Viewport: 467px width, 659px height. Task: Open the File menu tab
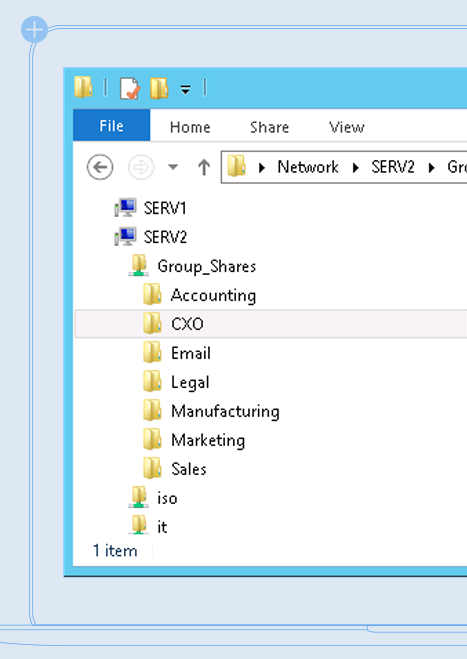coord(111,125)
